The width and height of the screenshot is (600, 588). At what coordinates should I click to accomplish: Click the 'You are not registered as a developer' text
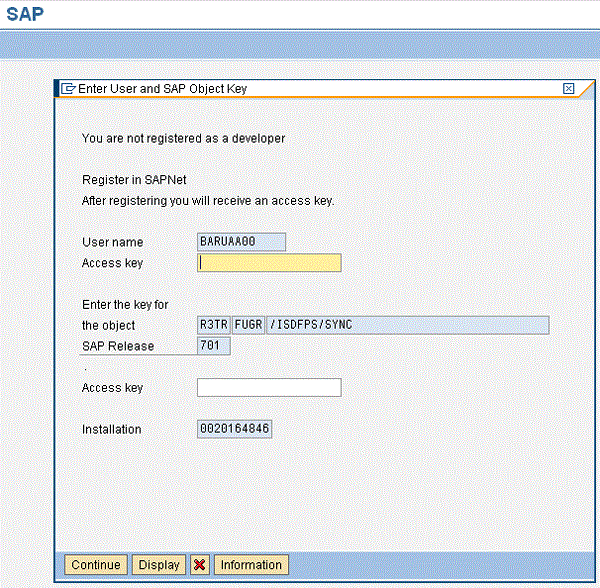[183, 138]
